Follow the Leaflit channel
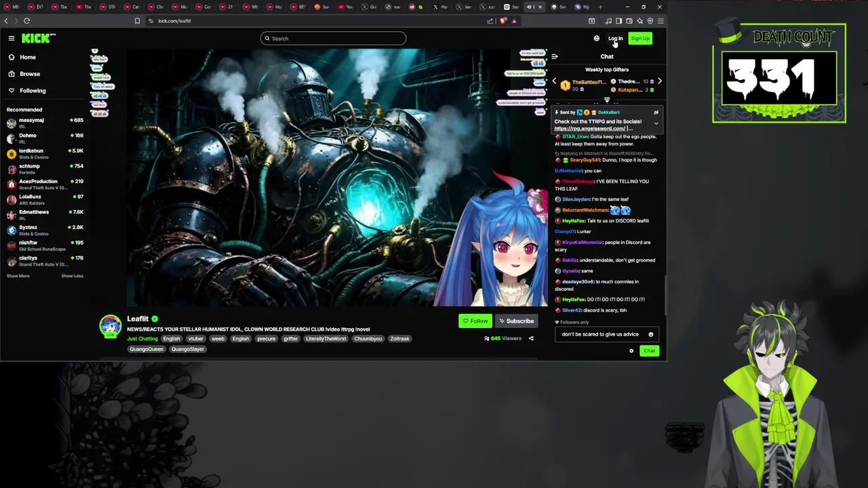 475,321
